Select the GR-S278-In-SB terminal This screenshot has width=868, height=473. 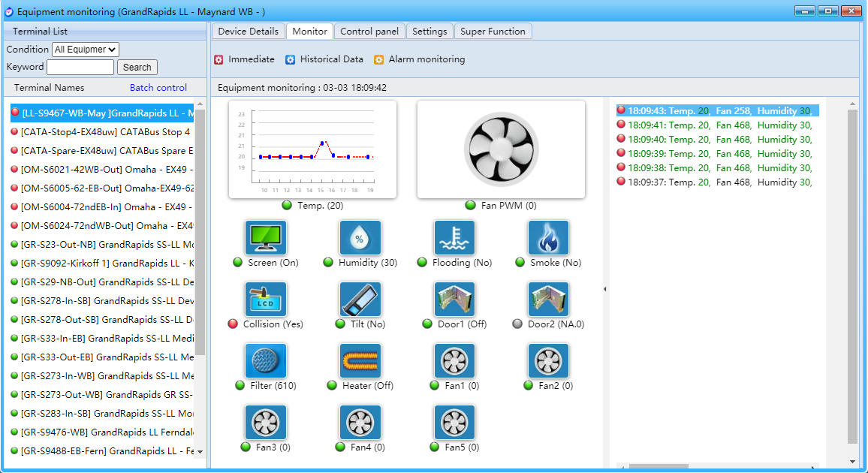102,301
